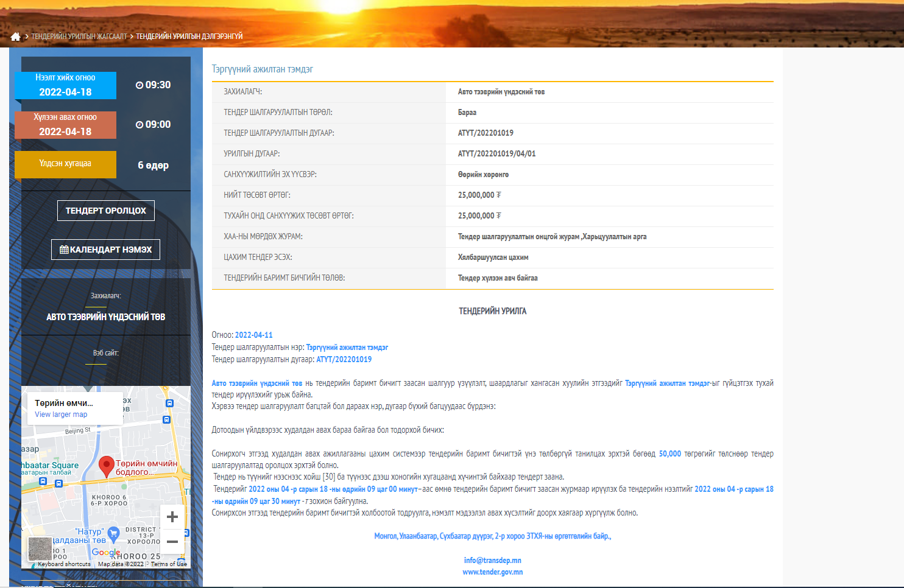
Task: Click clock icon next to 09:00
Action: (139, 125)
